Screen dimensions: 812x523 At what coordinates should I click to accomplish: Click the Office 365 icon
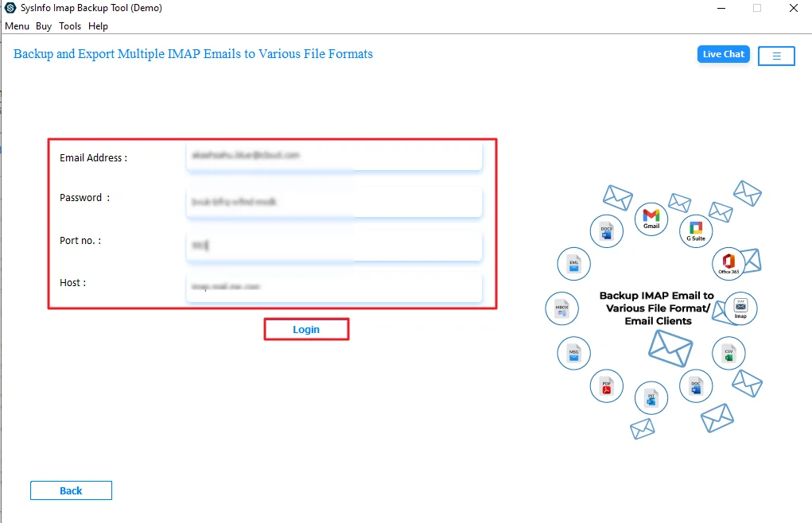pyautogui.click(x=728, y=263)
